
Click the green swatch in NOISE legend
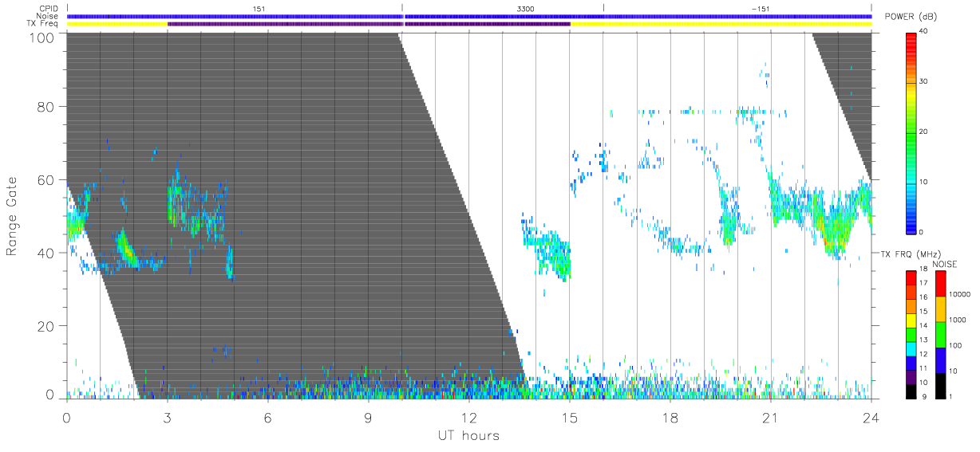tap(940, 335)
